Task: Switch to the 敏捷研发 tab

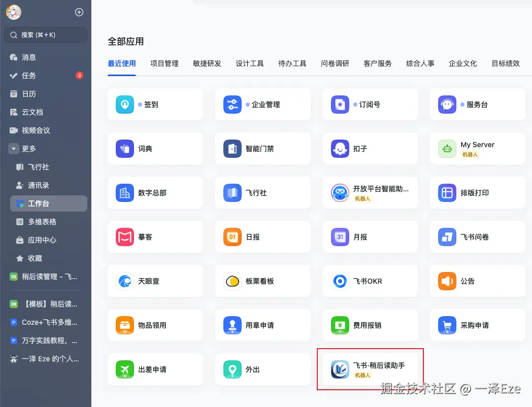Action: 207,63
